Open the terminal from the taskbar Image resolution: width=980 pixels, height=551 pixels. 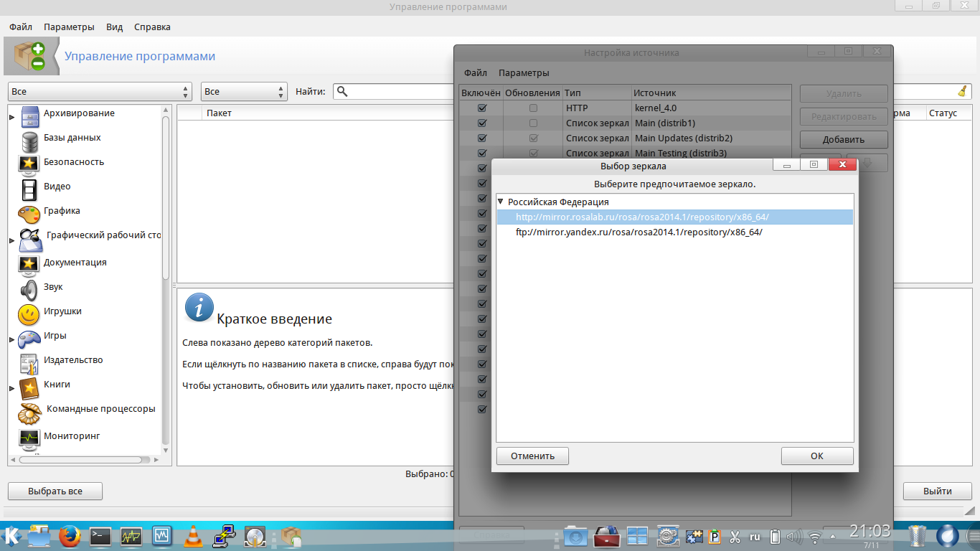click(x=100, y=536)
